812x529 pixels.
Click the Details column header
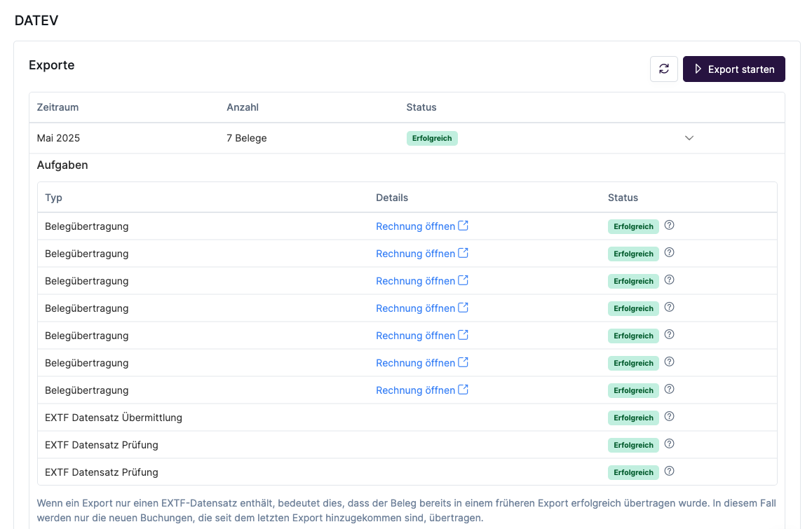pyautogui.click(x=392, y=198)
